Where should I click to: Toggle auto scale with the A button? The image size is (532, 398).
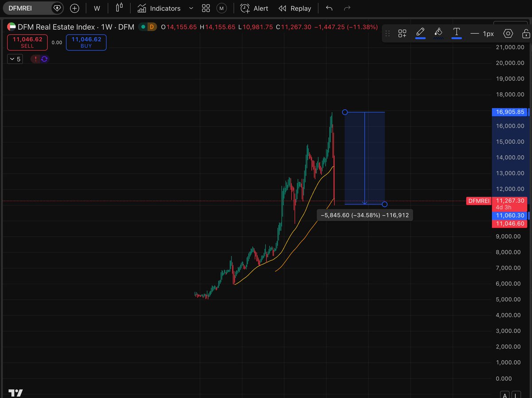coord(505,394)
